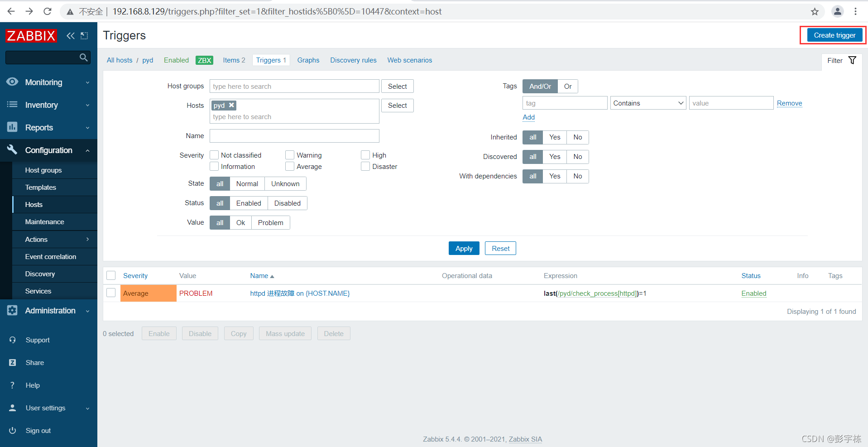868x447 pixels.
Task: Open Web scenarios tab
Action: point(409,60)
